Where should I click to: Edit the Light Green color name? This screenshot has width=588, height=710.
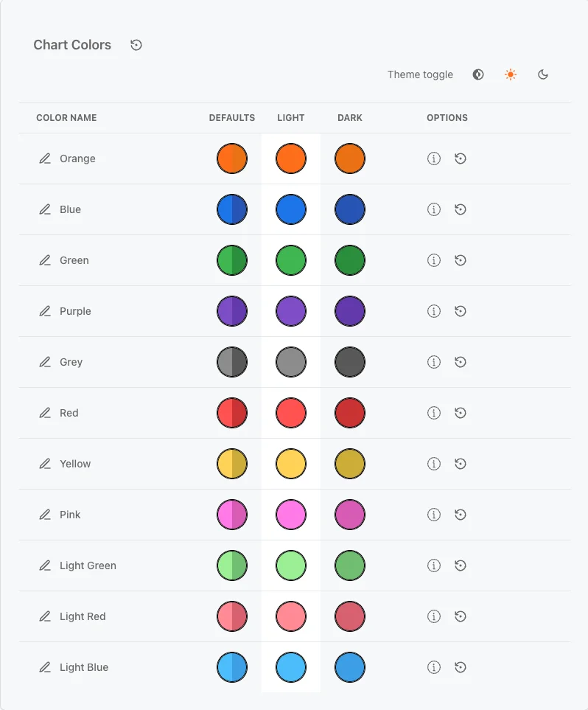45,565
